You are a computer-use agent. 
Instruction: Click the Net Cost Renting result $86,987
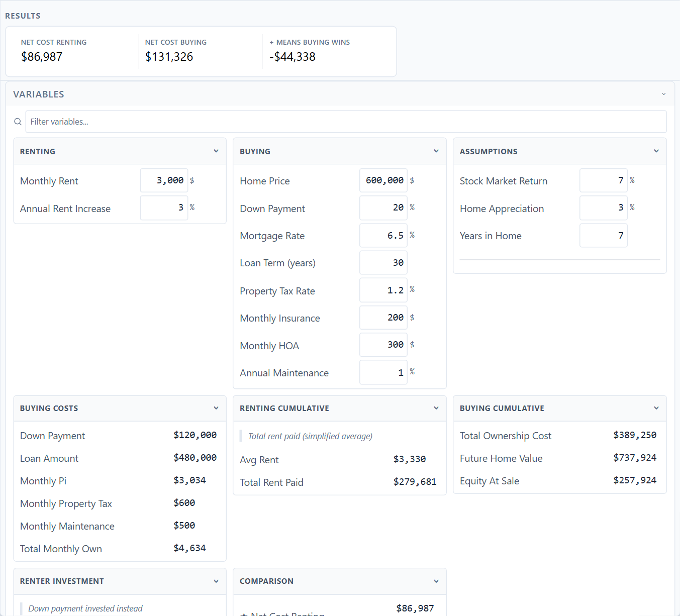pos(42,57)
